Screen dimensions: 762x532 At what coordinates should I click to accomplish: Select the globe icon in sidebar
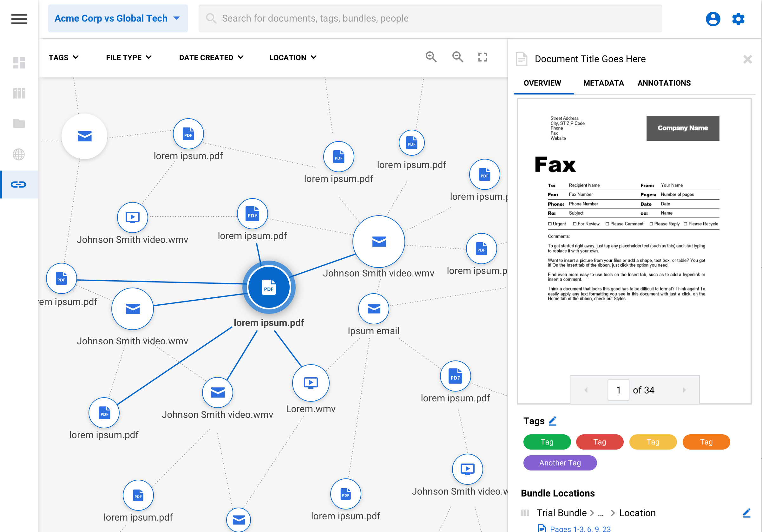19,154
